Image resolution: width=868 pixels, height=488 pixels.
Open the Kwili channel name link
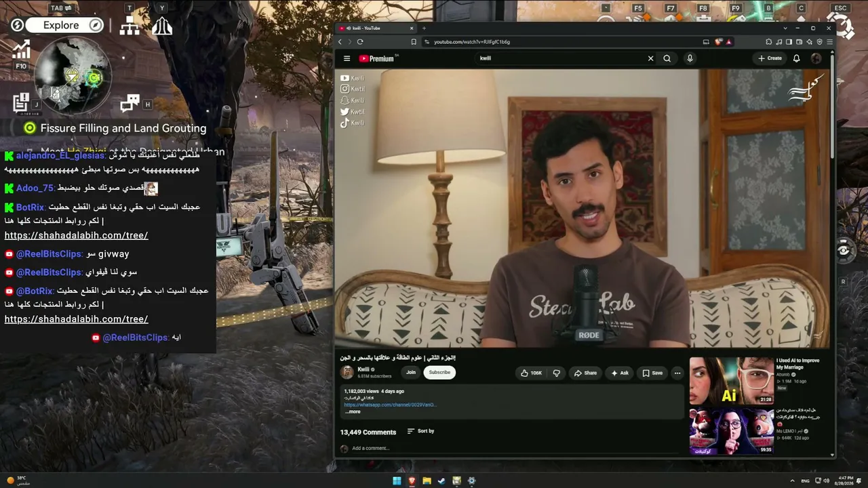(x=363, y=369)
